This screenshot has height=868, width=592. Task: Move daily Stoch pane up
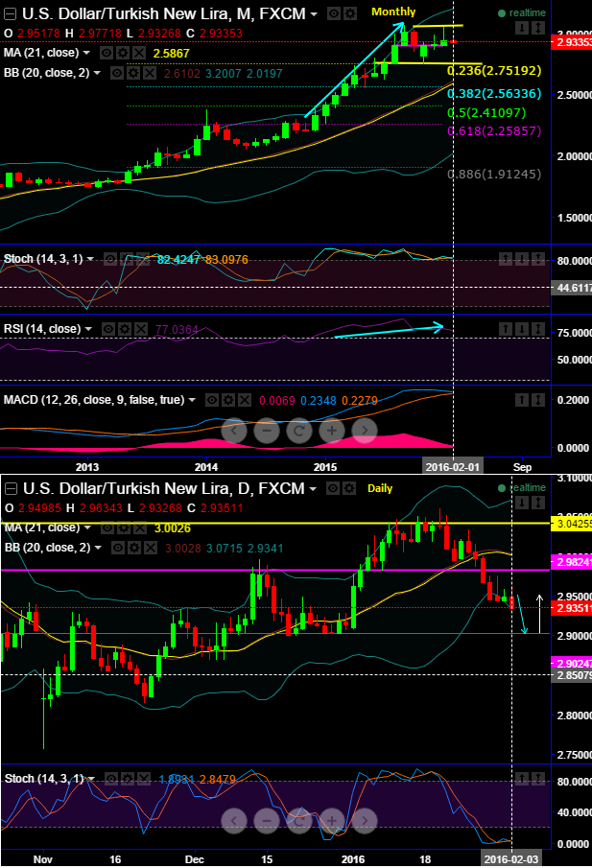click(x=522, y=779)
